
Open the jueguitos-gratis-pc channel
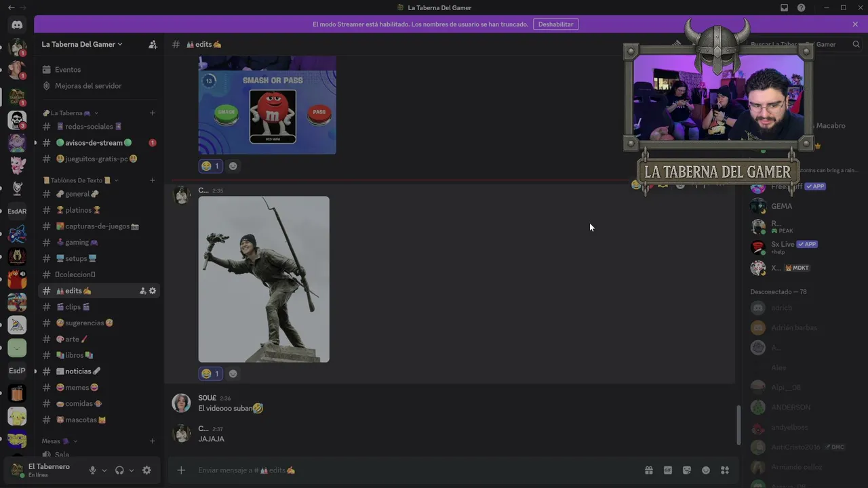(99, 159)
